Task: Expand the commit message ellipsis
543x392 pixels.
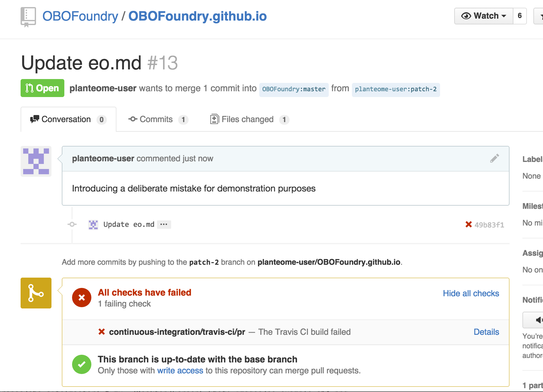Action: coord(164,224)
